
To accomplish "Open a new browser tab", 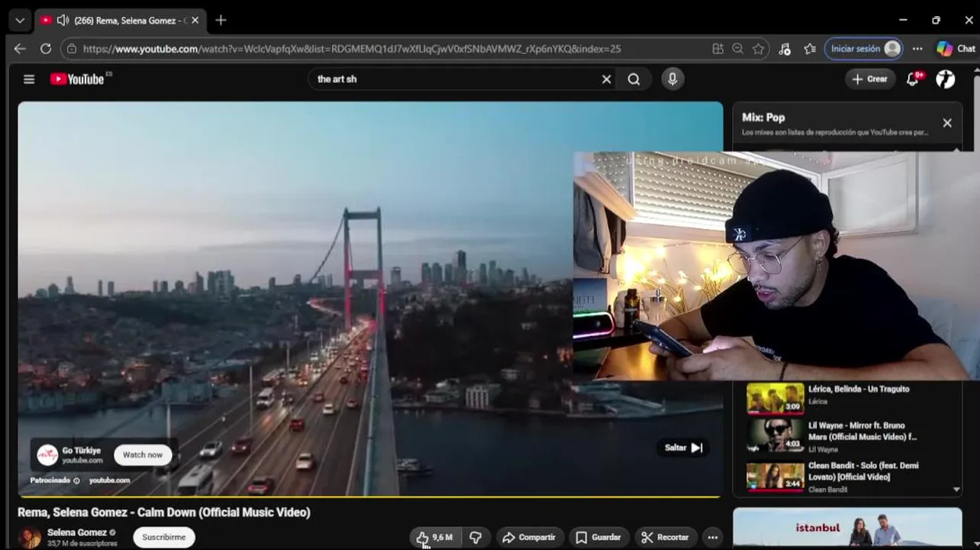I will 221,20.
